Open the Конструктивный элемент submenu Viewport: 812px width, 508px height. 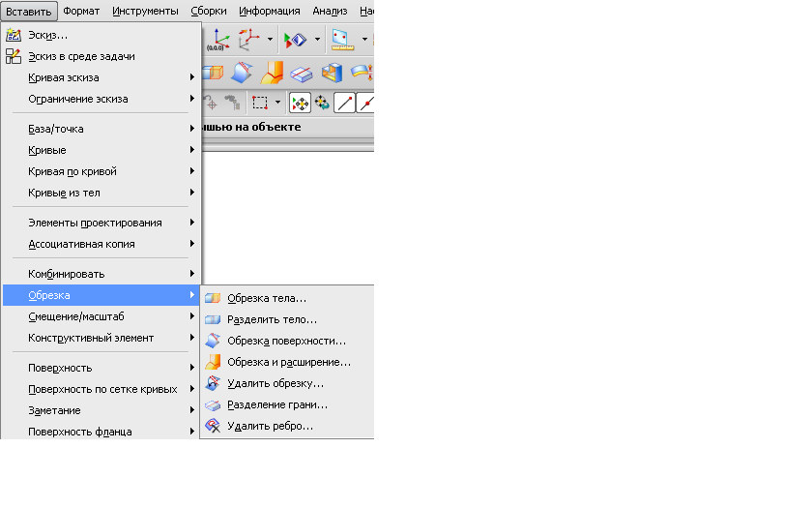[101, 338]
